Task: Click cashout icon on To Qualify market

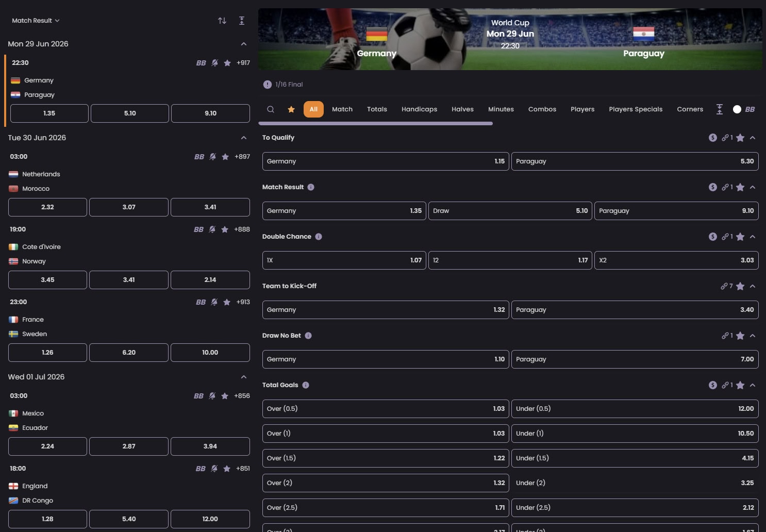Action: click(x=713, y=138)
